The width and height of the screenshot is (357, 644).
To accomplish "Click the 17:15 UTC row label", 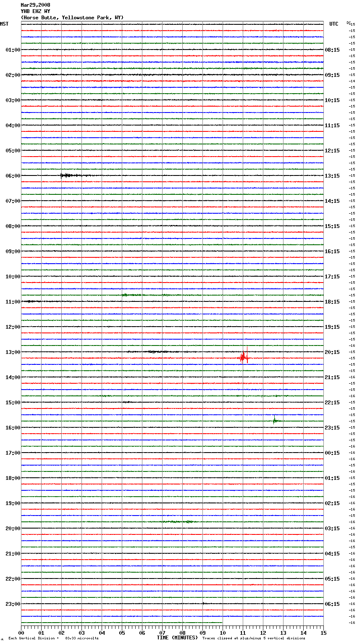I will click(332, 277).
